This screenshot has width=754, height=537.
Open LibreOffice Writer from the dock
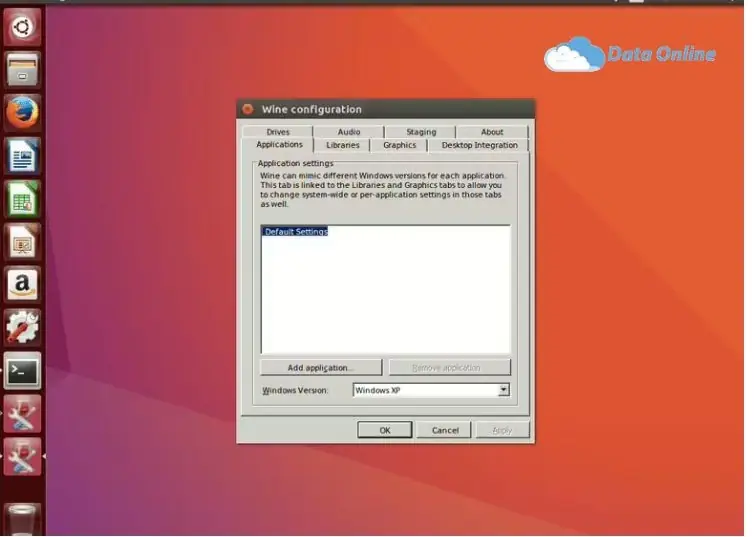point(22,156)
